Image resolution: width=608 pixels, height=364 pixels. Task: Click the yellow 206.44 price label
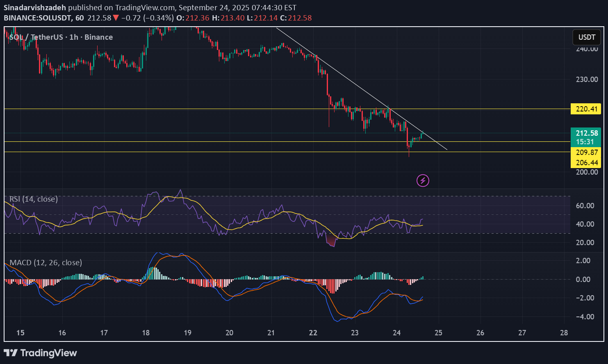point(586,163)
